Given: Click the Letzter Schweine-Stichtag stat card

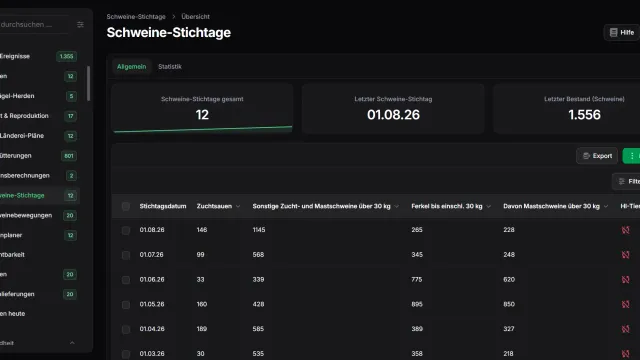Looking at the screenshot, I should pyautogui.click(x=393, y=109).
